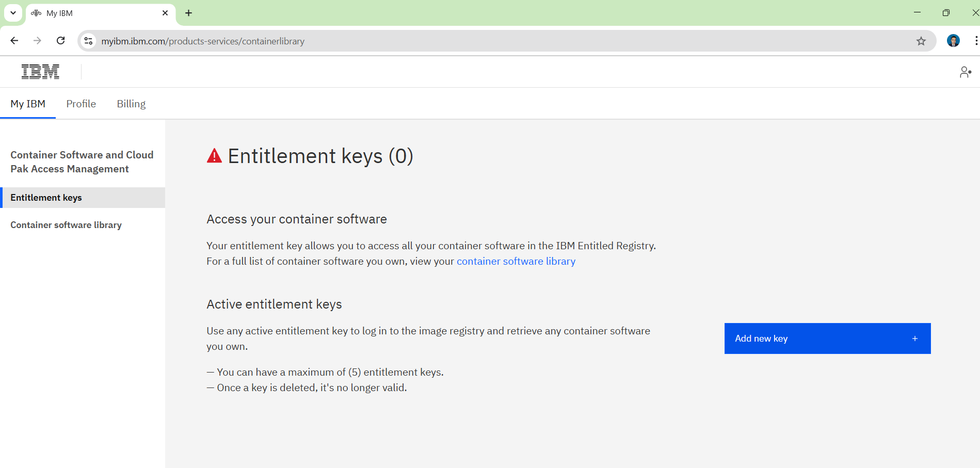The image size is (980, 468).
Task: Switch to the Profile tab
Action: (x=81, y=104)
